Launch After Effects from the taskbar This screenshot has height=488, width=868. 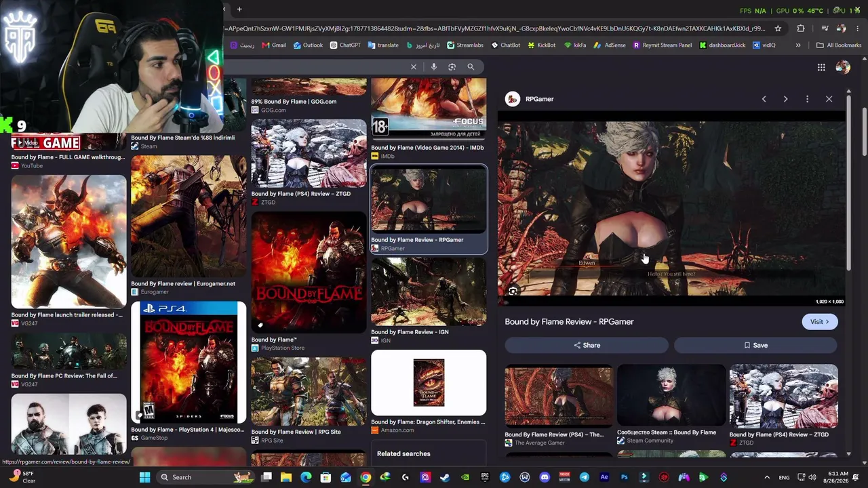click(604, 477)
